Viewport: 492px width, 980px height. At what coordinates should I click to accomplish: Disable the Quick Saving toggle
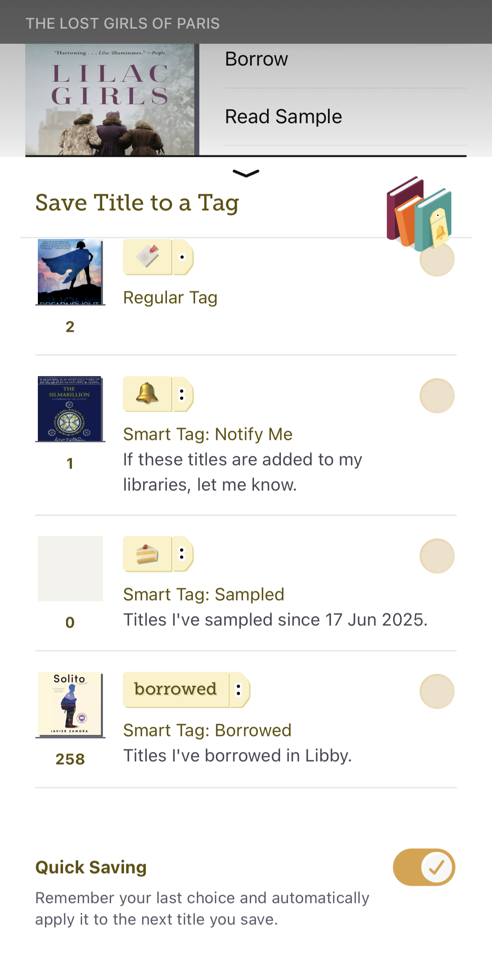coord(424,867)
